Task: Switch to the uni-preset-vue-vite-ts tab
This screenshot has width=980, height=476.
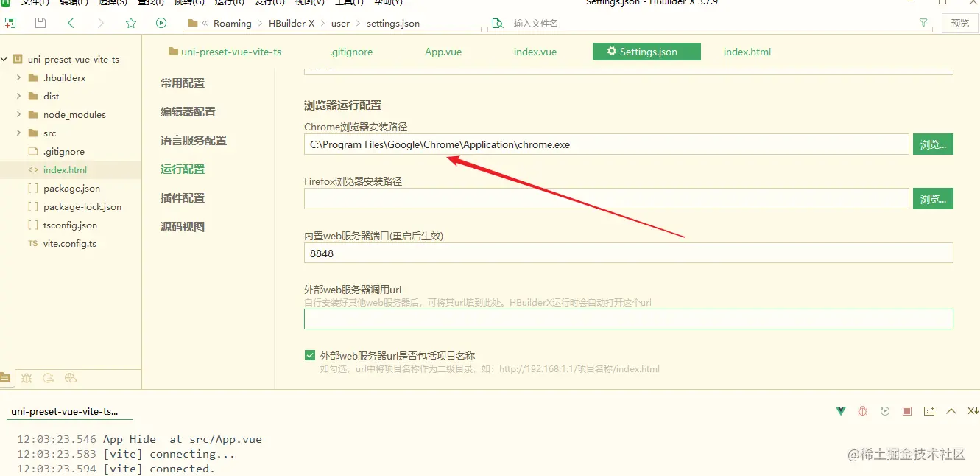Action: coord(225,52)
